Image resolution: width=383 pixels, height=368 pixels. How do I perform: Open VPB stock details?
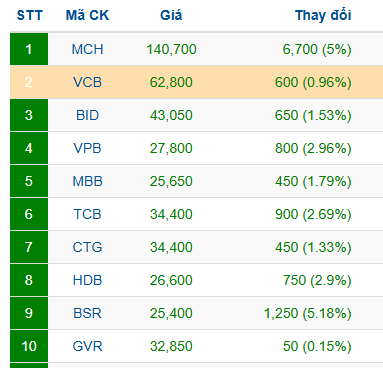point(87,148)
